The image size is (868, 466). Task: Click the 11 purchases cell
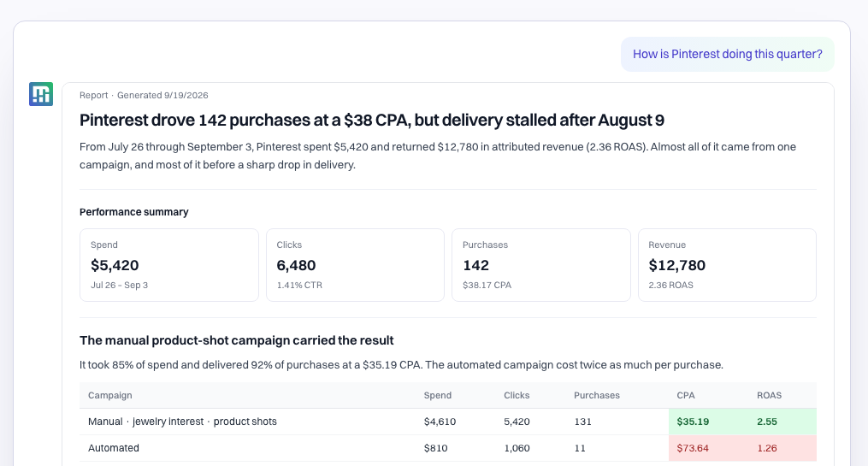tap(580, 448)
